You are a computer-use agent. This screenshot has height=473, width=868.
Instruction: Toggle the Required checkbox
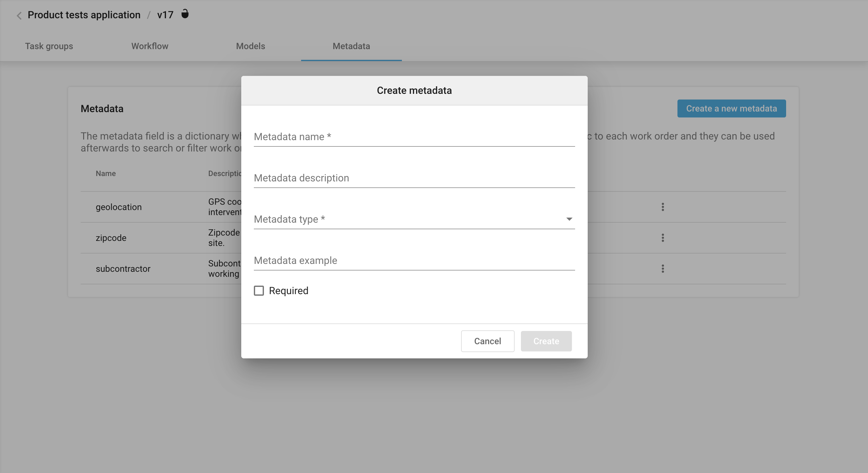click(259, 290)
